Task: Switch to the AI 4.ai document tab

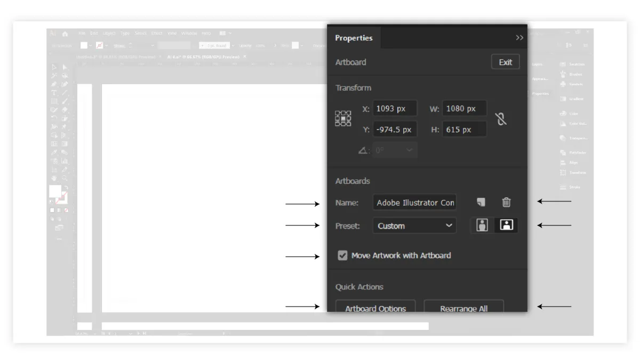Action: (x=203, y=56)
